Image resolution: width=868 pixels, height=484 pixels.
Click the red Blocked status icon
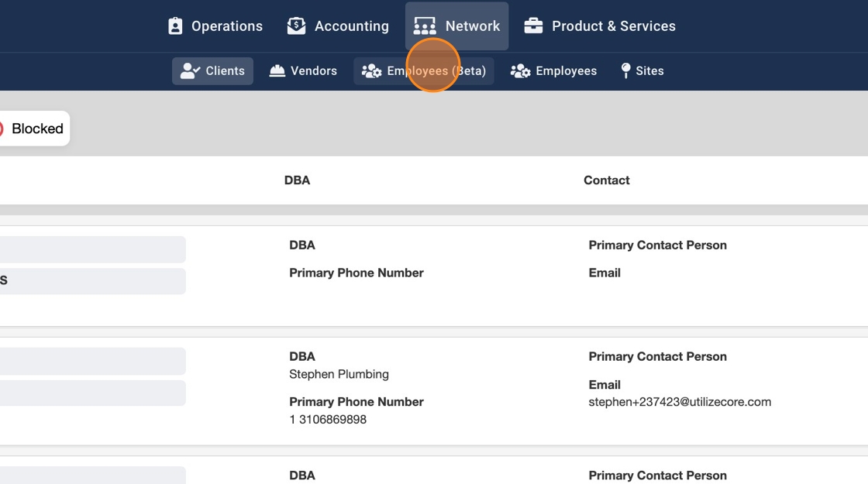1,129
